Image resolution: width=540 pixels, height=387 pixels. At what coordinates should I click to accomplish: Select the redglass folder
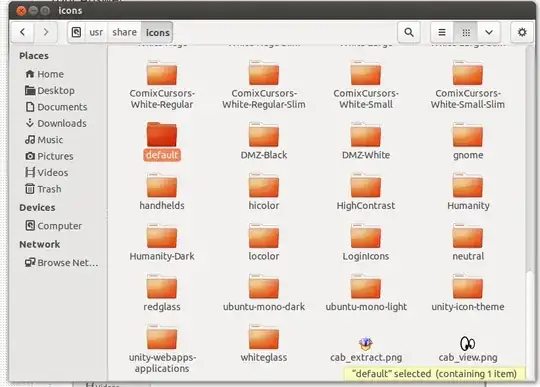[162, 293]
